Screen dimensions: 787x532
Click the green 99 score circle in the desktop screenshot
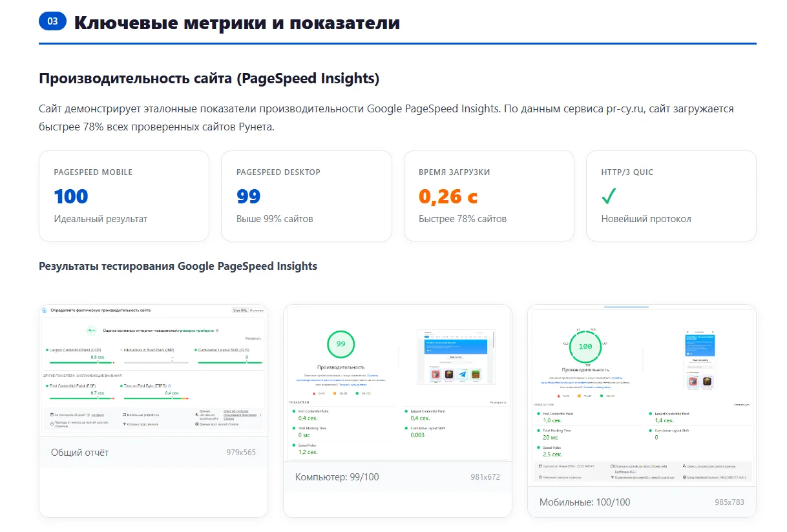(x=341, y=344)
